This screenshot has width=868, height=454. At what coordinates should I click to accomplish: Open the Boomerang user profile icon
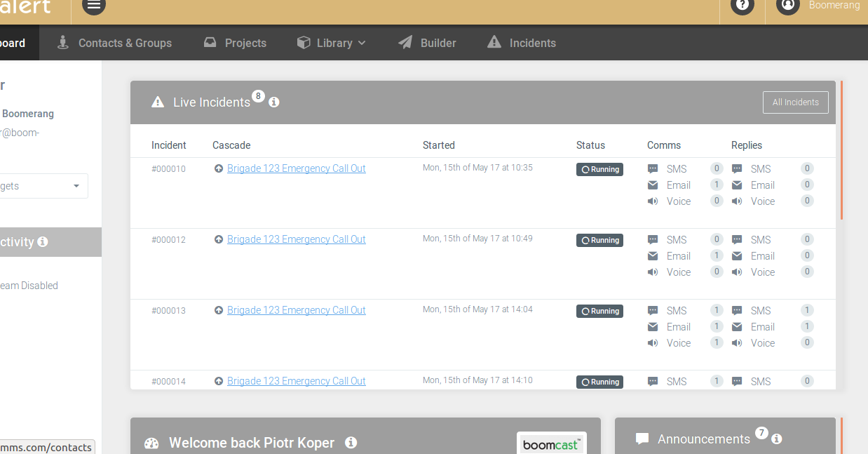(x=788, y=6)
